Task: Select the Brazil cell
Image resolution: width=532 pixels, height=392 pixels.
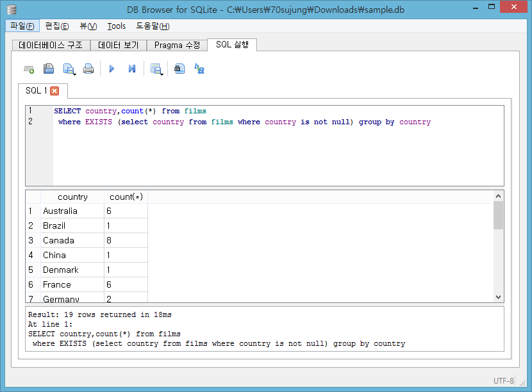Action: pyautogui.click(x=72, y=225)
